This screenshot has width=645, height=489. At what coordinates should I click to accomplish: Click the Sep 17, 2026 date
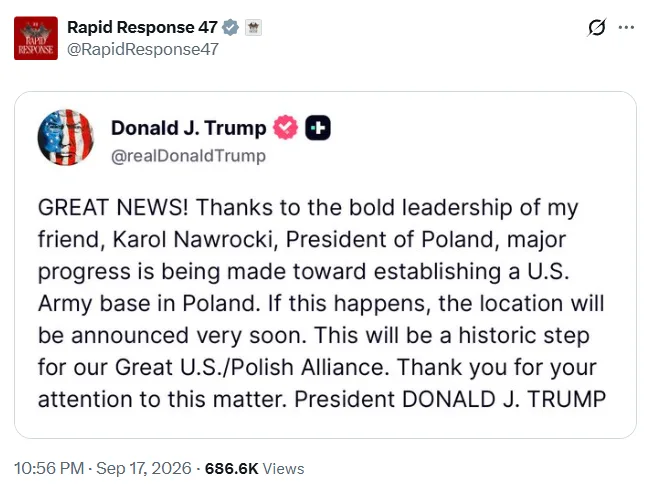click(x=144, y=468)
